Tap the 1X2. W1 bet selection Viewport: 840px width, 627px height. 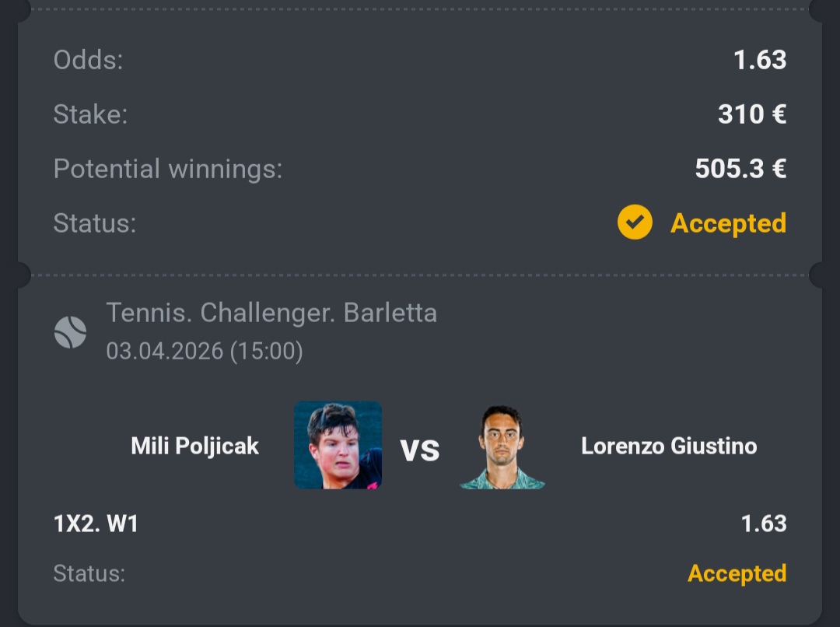coord(96,524)
